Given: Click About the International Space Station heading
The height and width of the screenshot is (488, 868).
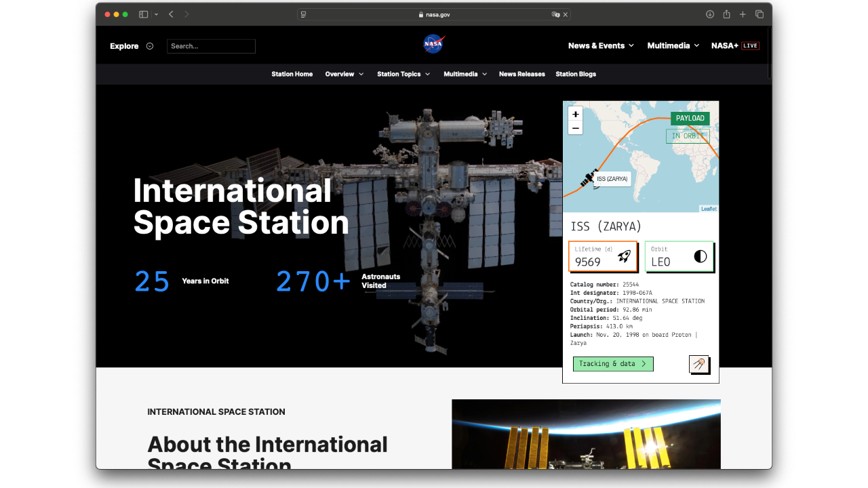Looking at the screenshot, I should tap(267, 452).
